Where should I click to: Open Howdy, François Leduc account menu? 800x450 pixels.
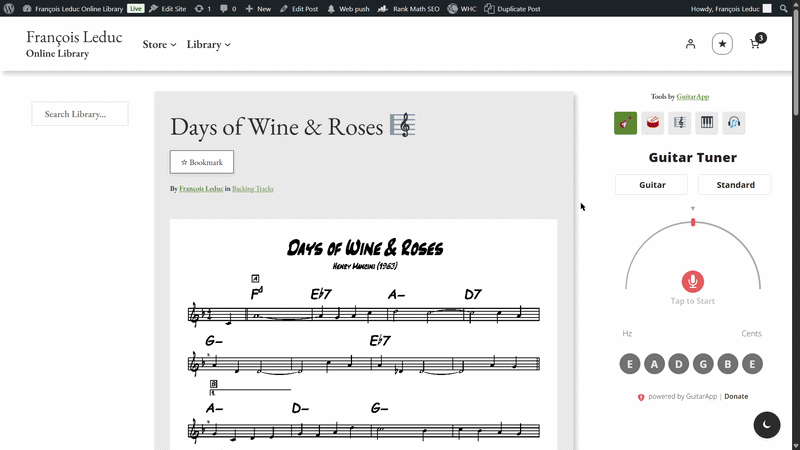pyautogui.click(x=731, y=9)
